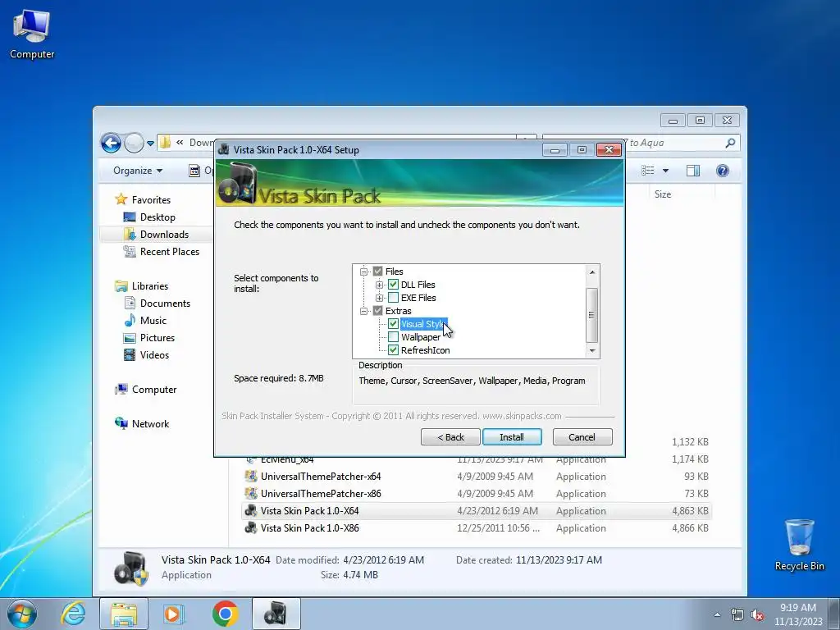Check the Wallpaper checkbox

click(393, 337)
